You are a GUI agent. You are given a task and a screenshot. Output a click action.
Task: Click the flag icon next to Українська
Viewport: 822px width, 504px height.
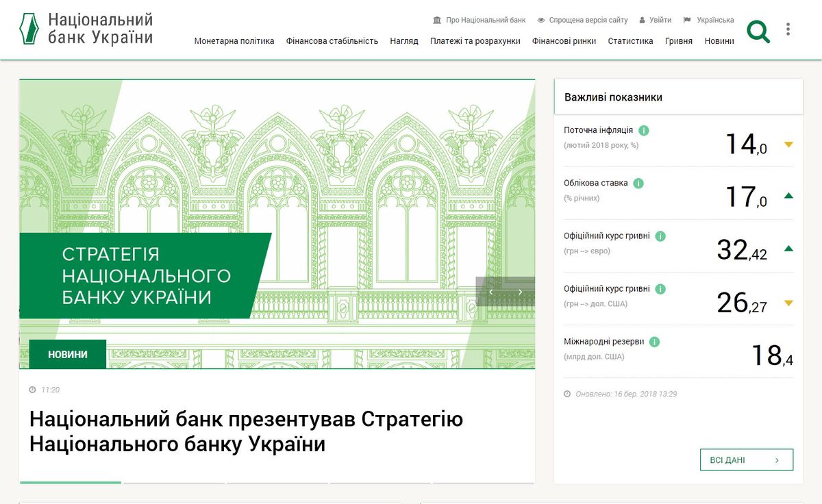[687, 21]
